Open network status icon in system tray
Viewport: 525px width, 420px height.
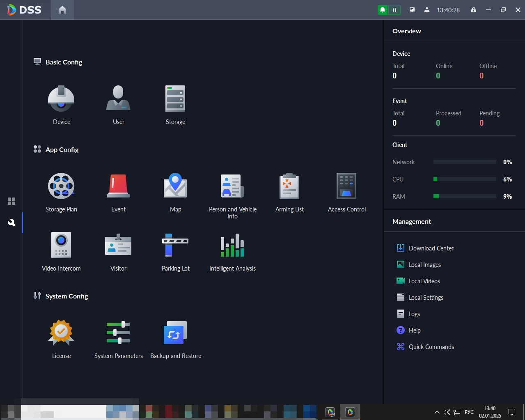(457, 412)
